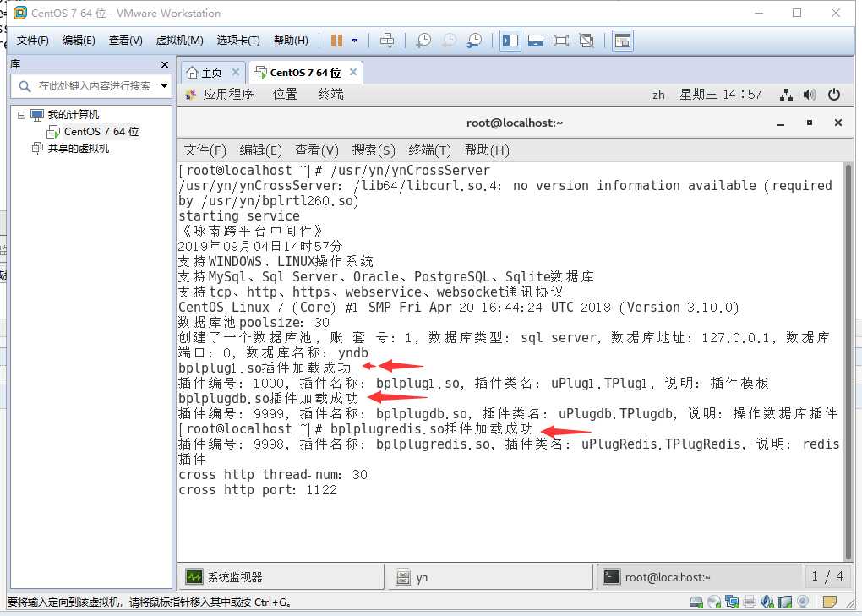
Task: Open VMware 文件(F) menu
Action: [32, 40]
